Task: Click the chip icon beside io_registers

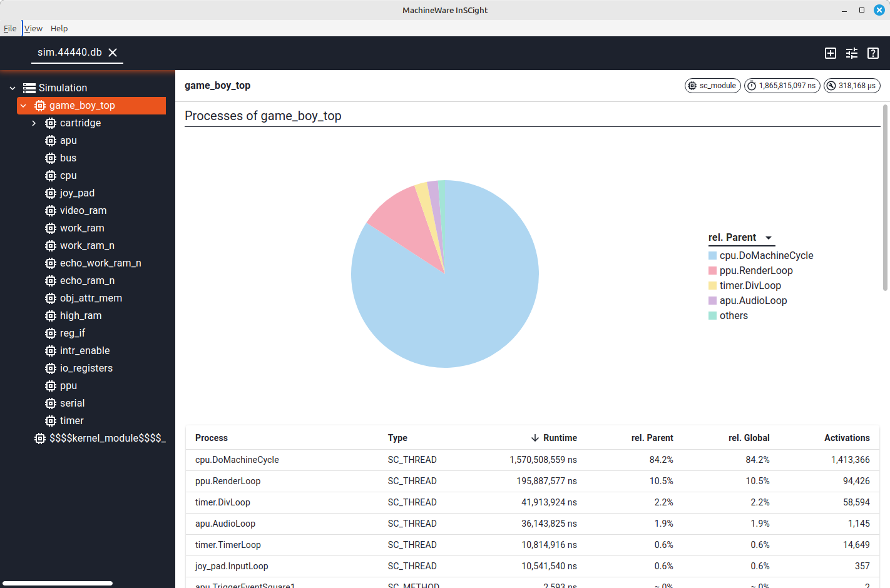Action: click(x=51, y=368)
